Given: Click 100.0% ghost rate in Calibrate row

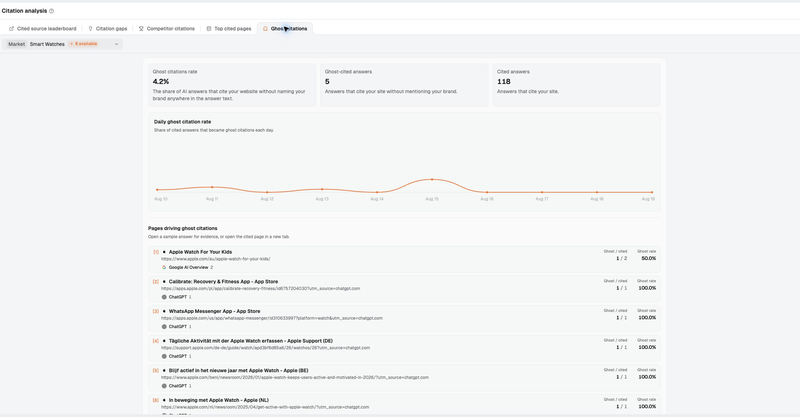Looking at the screenshot, I should 647,288.
